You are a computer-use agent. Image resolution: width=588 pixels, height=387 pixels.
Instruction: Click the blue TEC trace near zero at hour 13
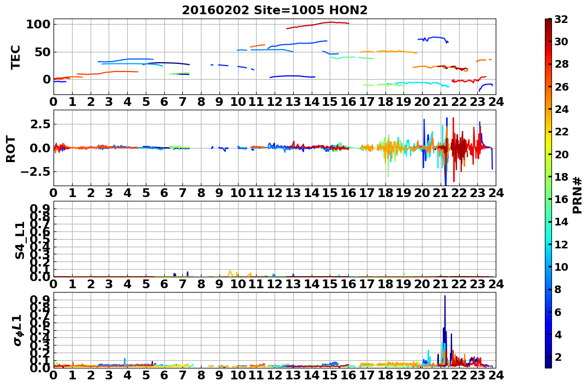tap(293, 76)
